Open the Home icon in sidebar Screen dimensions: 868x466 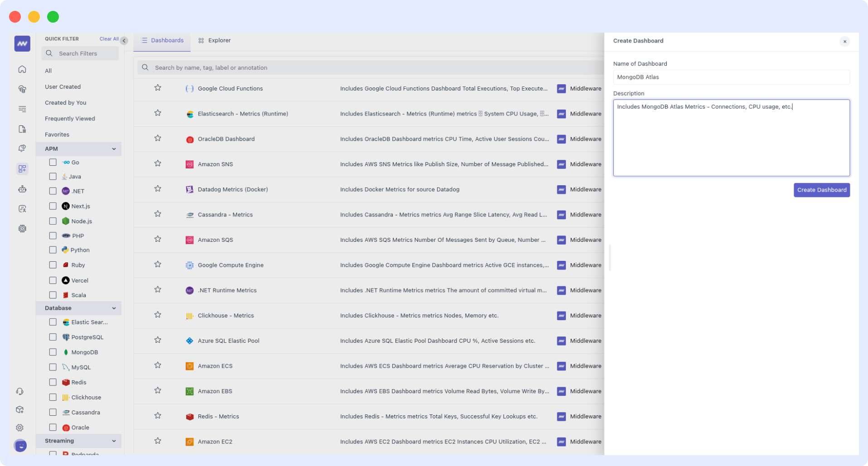22,69
